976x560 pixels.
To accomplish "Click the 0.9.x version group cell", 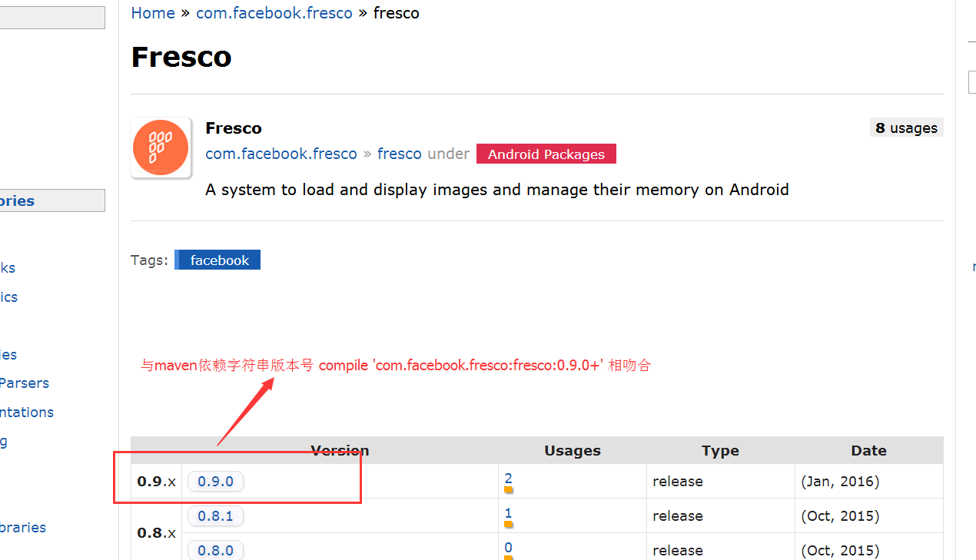I will (157, 482).
